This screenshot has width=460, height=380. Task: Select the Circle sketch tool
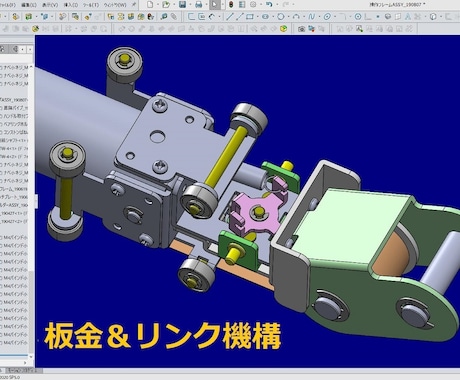click(x=281, y=16)
